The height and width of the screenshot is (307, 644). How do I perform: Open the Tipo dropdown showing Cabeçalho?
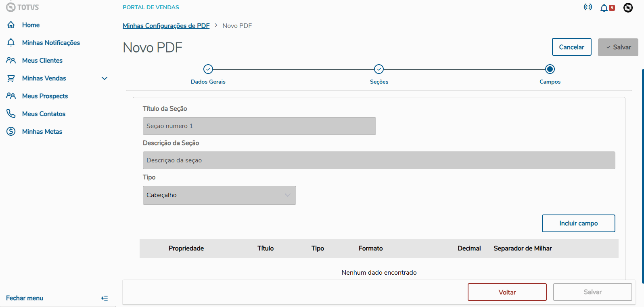pos(219,195)
